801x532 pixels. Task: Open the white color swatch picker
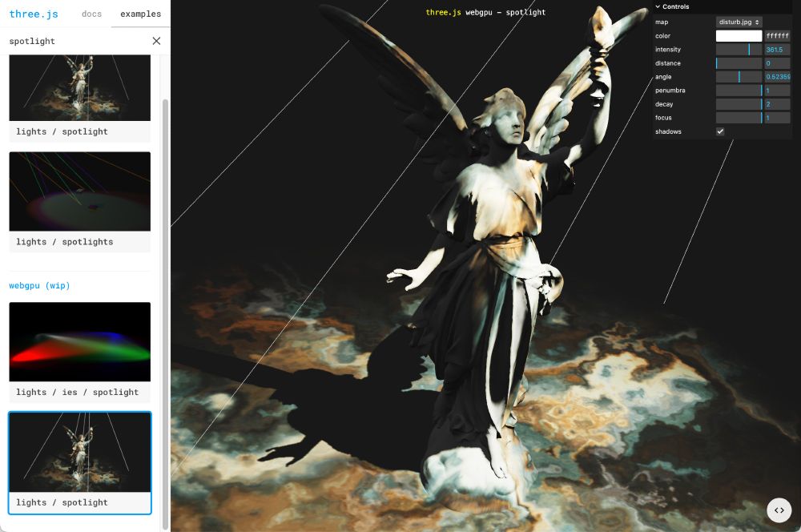(x=739, y=36)
